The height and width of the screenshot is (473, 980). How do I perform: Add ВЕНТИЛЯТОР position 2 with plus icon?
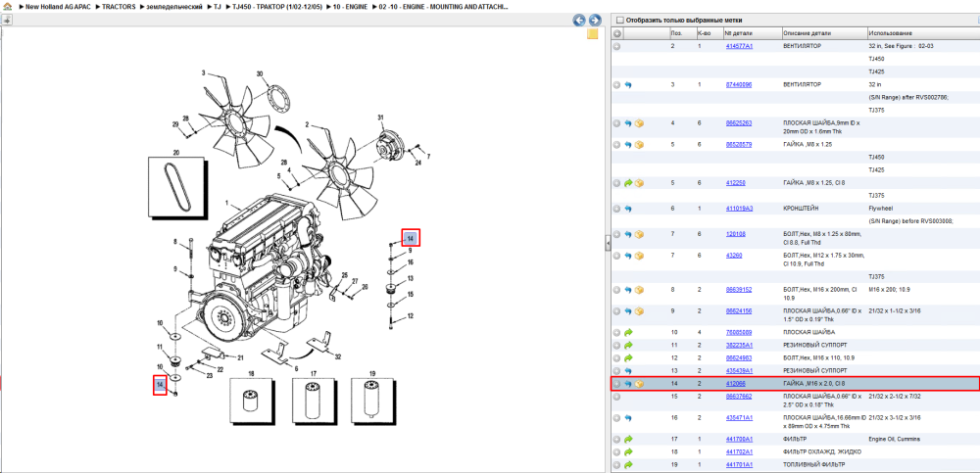[616, 46]
